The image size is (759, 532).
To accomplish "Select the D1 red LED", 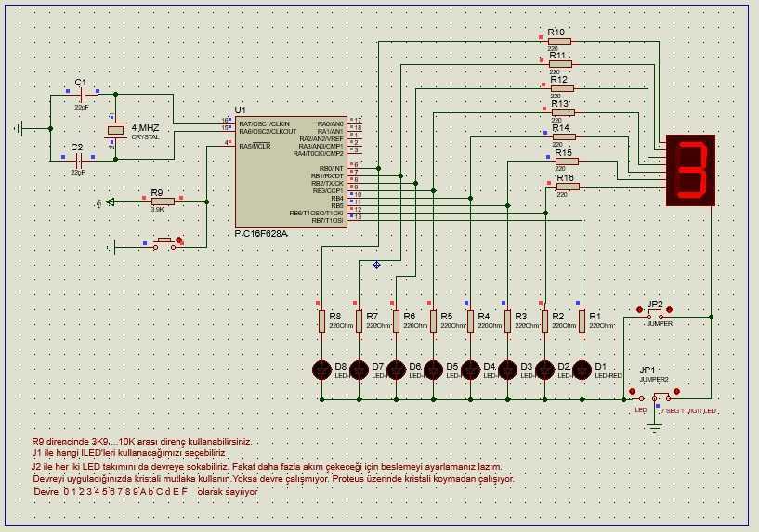I will [582, 369].
